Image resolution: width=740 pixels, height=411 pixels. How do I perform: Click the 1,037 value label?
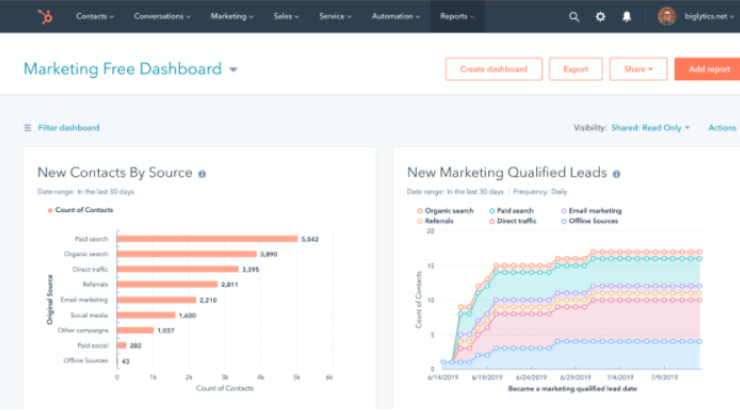point(166,330)
